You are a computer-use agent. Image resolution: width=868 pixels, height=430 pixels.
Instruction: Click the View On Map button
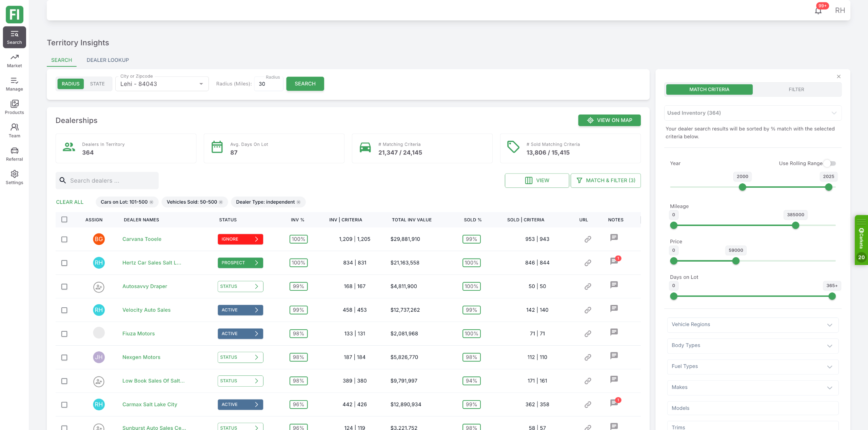(x=609, y=120)
